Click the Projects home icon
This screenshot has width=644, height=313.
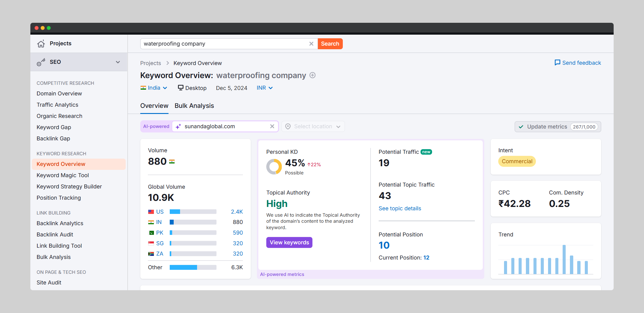[x=41, y=44]
